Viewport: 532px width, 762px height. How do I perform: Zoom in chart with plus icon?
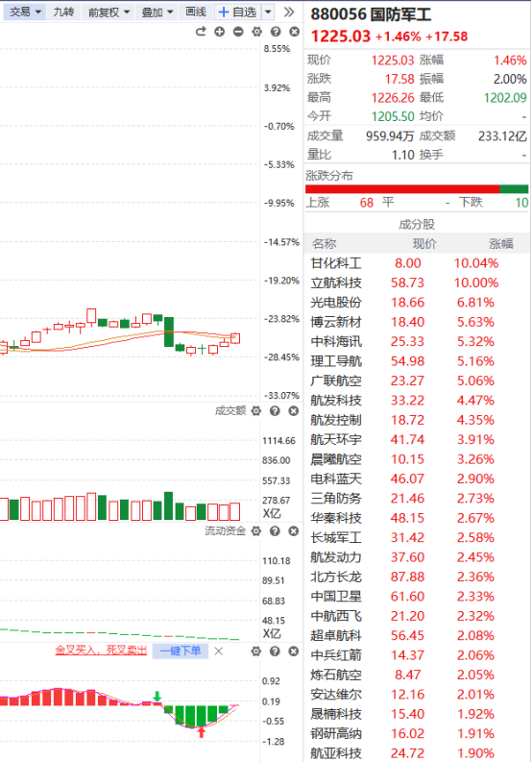coord(220,32)
